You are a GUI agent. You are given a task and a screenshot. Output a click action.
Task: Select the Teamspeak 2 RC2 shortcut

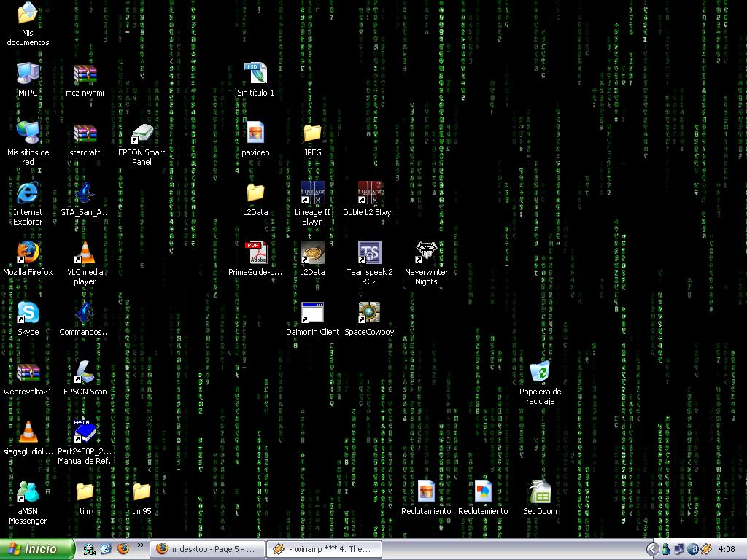point(369,262)
